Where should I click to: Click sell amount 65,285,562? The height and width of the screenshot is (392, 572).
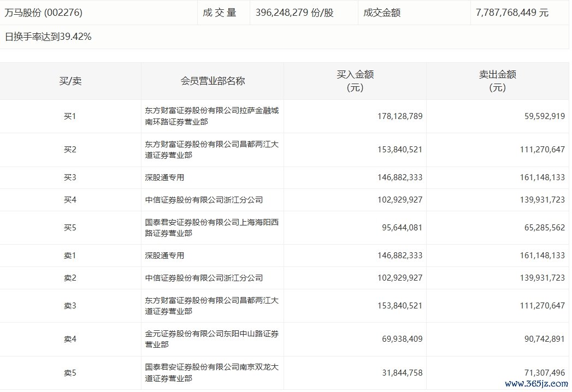pos(545,228)
